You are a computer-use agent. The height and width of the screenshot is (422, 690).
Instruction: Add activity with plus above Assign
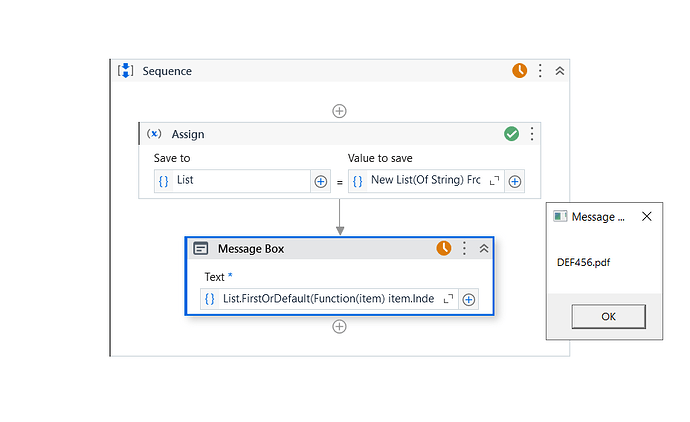coord(339,111)
